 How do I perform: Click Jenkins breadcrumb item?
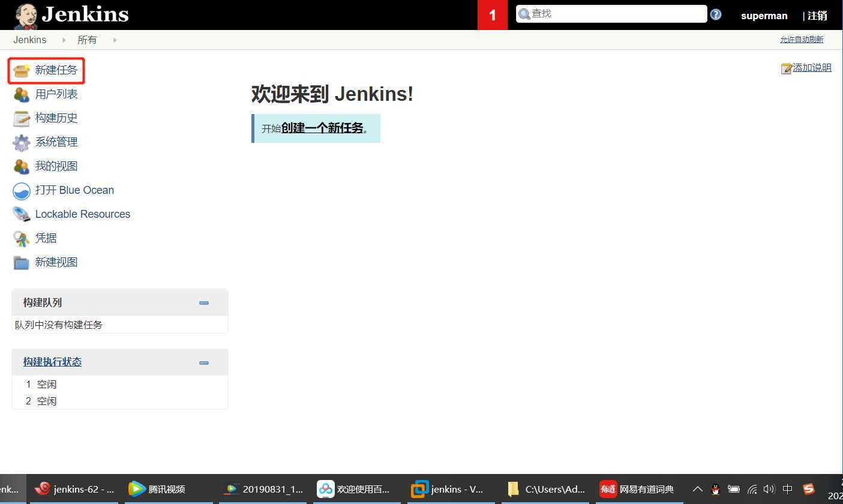click(x=30, y=40)
